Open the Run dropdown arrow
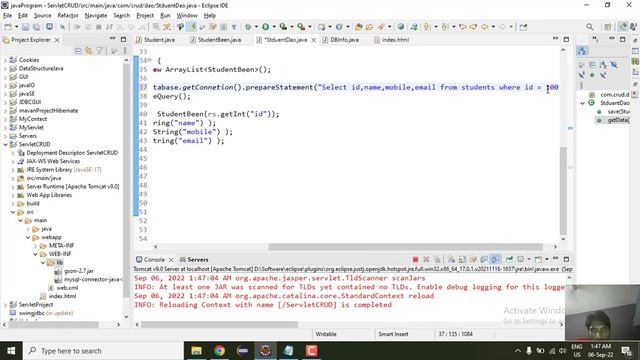Screen dimensions: 640x360 pos(274,27)
